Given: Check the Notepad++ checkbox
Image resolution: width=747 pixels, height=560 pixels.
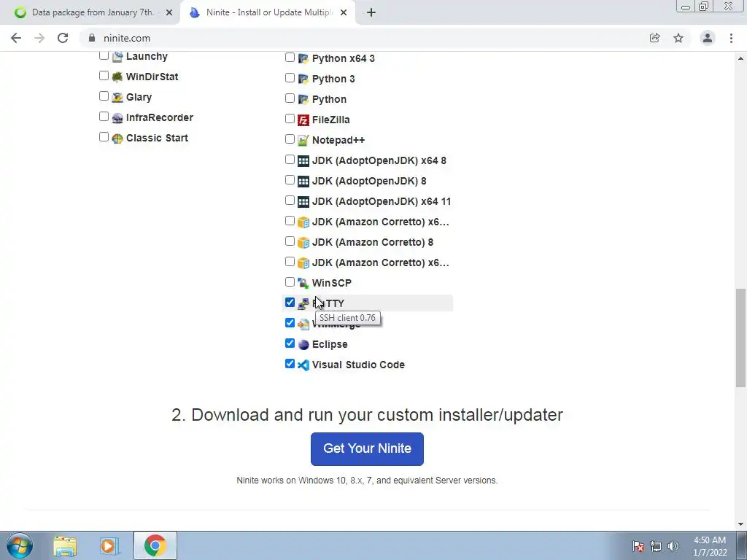Looking at the screenshot, I should pyautogui.click(x=290, y=139).
